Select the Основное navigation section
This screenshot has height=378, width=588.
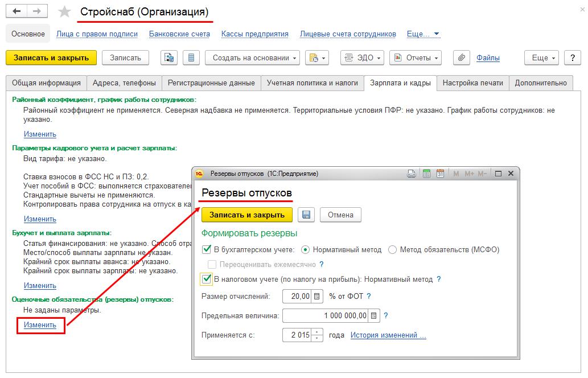[x=28, y=34]
